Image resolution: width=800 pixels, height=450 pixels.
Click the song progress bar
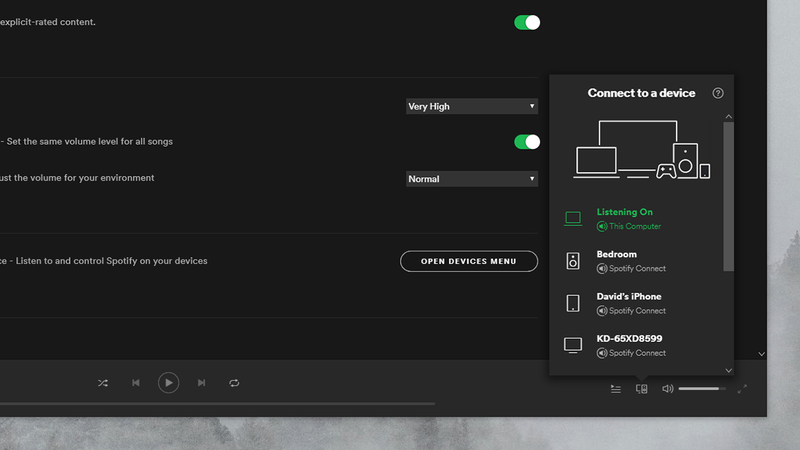click(217, 404)
